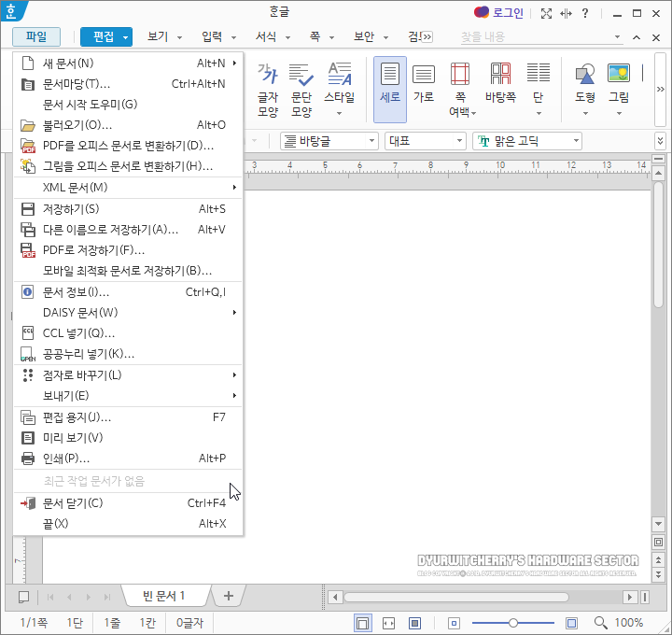This screenshot has height=635, width=672.
Task: Expand the 보내기(E) submenu
Action: [128, 395]
